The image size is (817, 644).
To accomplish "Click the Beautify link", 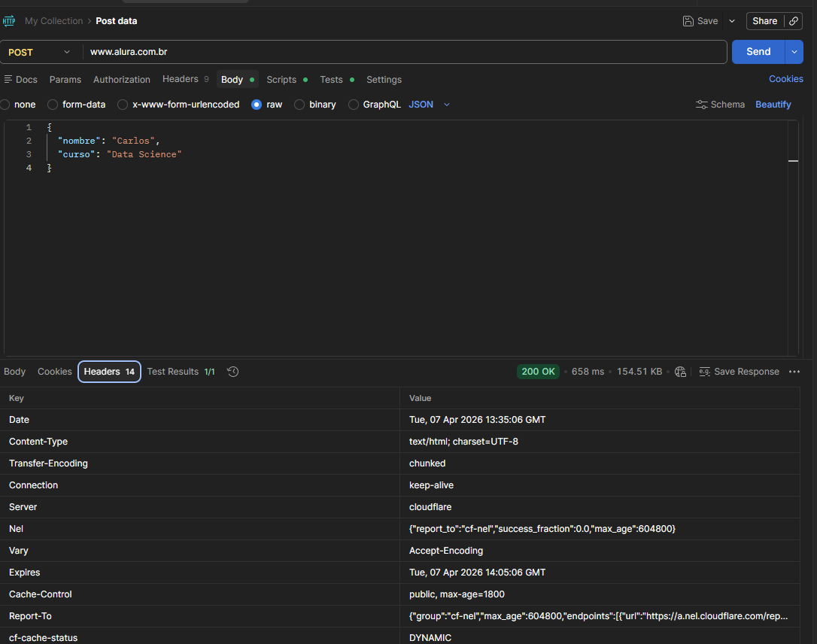I will pos(773,105).
